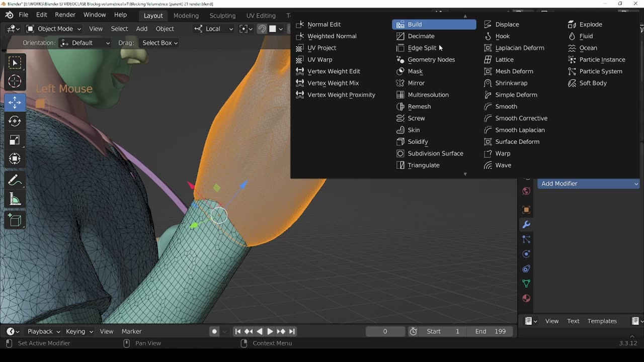Open the Render menu

[x=65, y=15]
